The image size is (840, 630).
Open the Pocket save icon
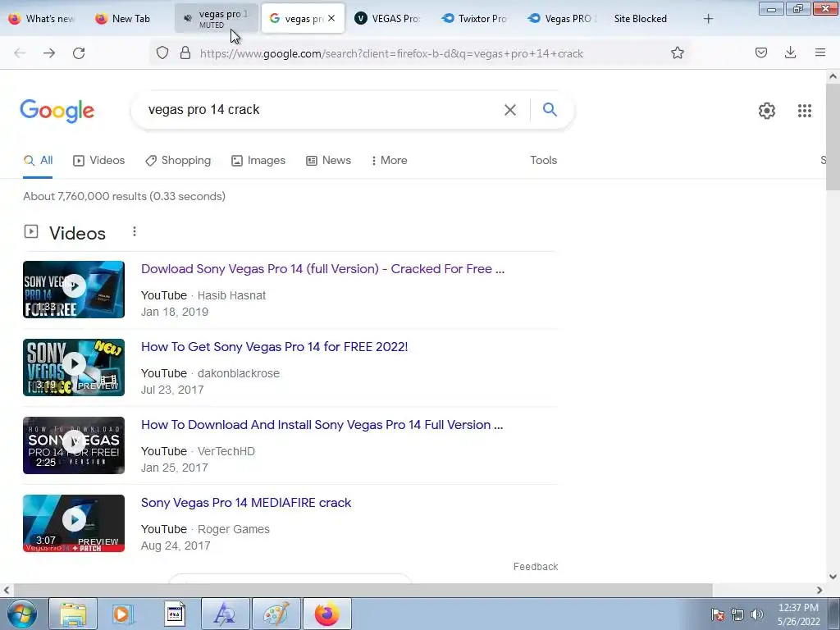pyautogui.click(x=760, y=52)
